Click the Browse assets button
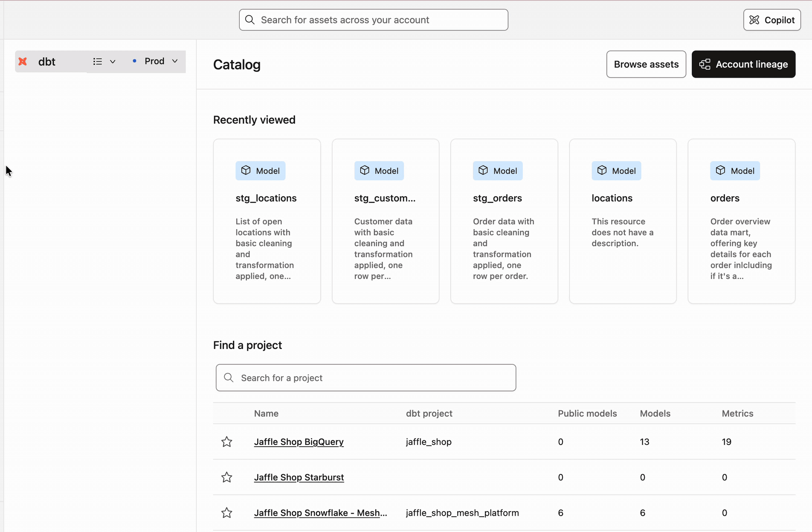The image size is (812, 532). 646,64
